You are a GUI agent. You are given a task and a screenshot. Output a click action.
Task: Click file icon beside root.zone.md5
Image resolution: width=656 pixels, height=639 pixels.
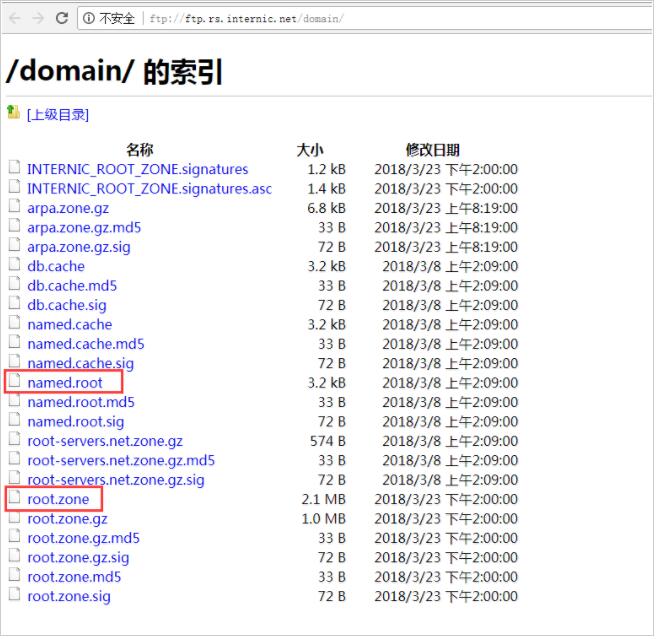pos(14,574)
